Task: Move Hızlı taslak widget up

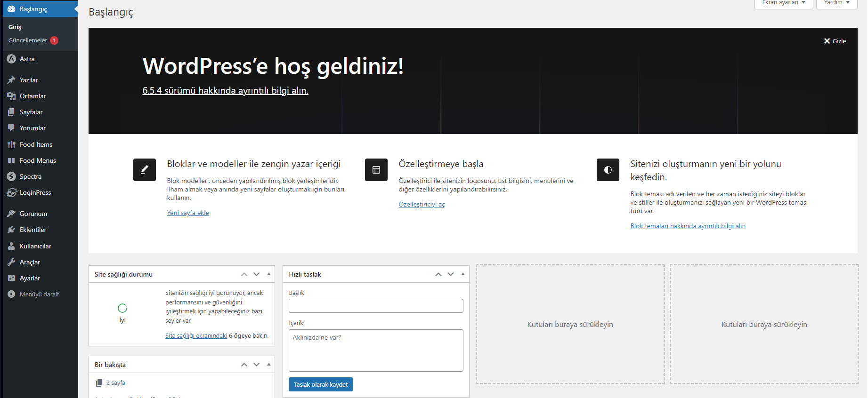Action: tap(438, 274)
